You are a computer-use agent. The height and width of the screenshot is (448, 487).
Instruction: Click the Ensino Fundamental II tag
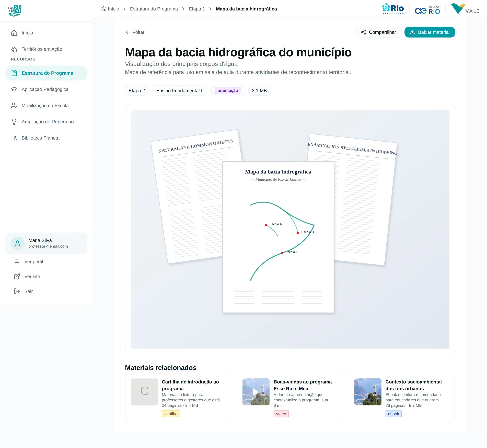click(x=180, y=91)
